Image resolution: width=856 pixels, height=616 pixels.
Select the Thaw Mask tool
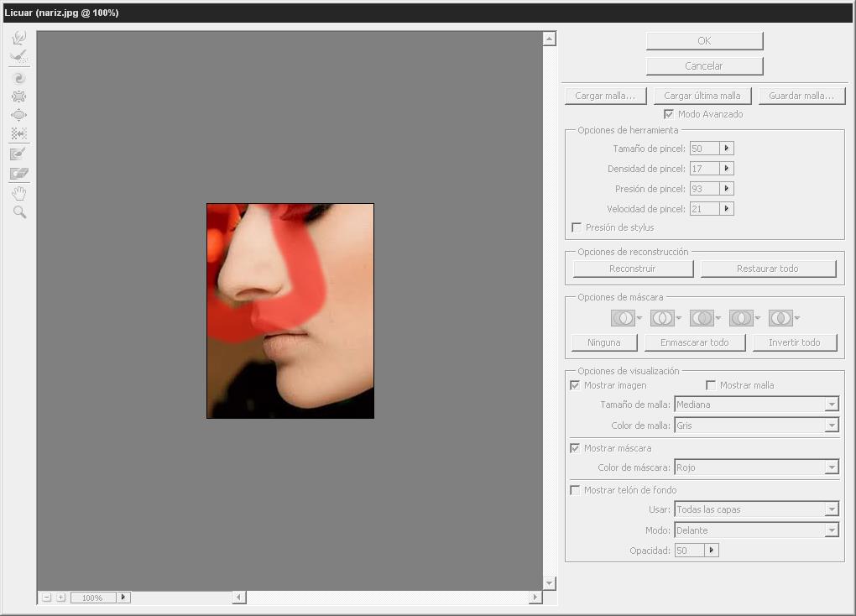click(x=19, y=174)
